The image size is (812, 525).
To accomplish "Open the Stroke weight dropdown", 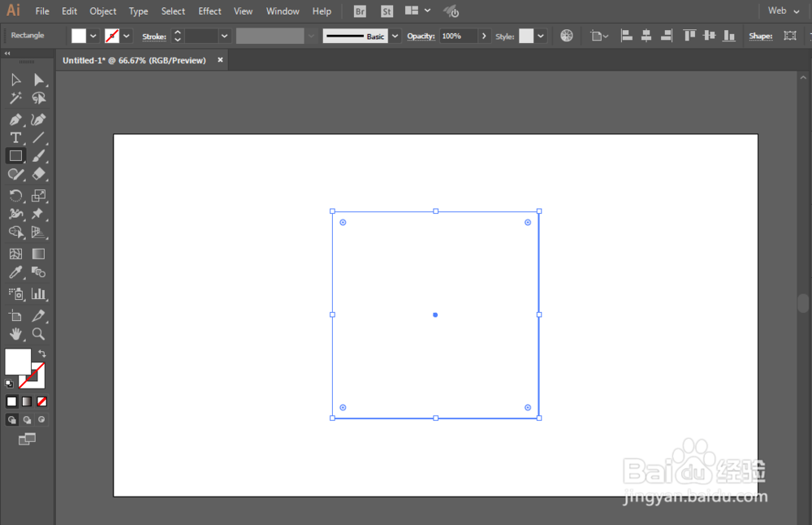I will click(x=224, y=37).
